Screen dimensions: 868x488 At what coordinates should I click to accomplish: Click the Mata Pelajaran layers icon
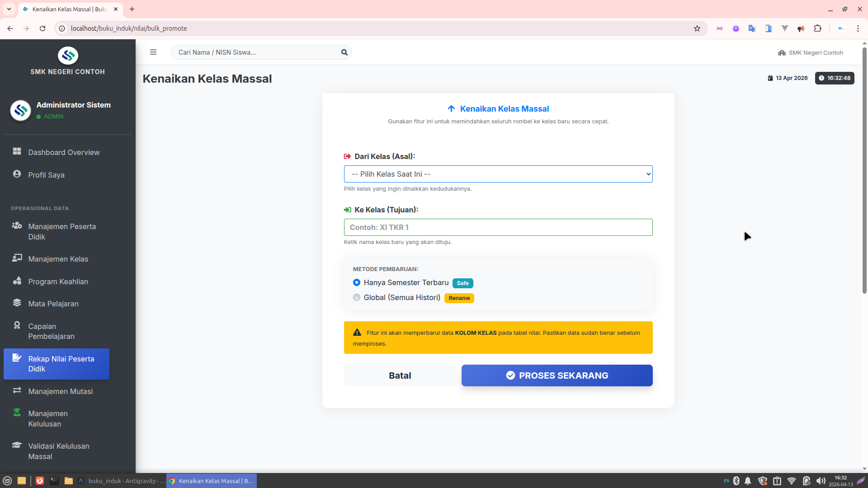(x=17, y=303)
